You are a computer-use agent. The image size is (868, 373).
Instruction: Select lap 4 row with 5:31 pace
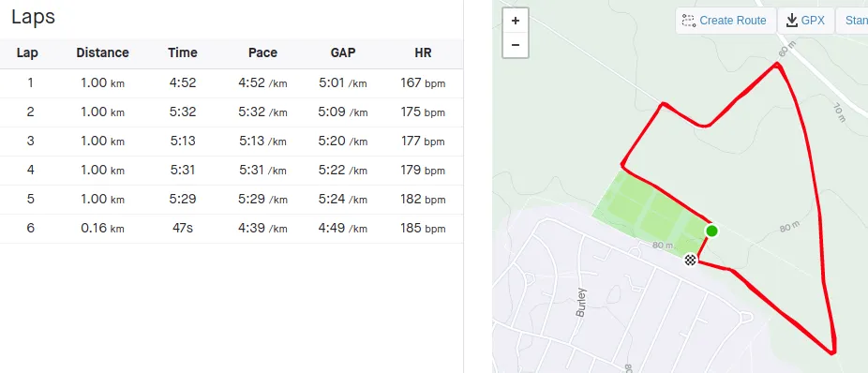(232, 171)
